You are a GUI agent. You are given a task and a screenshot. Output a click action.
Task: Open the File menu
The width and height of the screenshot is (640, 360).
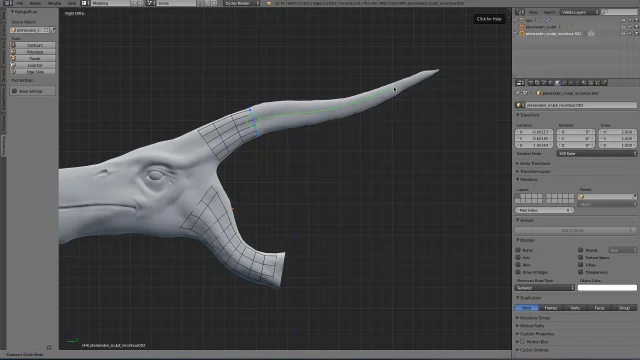[20, 3]
